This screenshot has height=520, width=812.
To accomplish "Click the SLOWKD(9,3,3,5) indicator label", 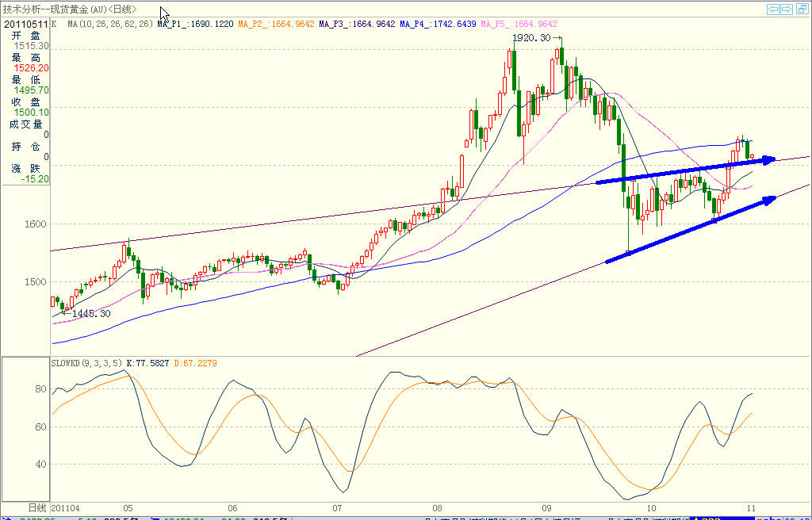I will (x=87, y=363).
